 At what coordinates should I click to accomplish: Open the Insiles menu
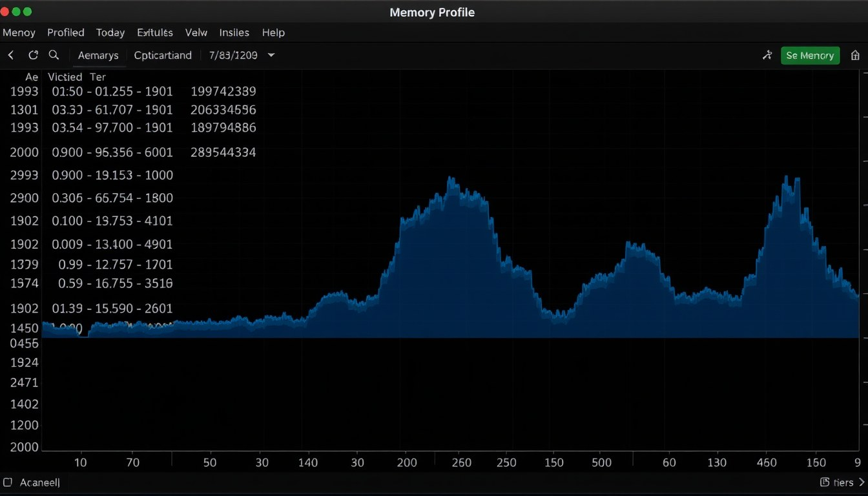234,32
